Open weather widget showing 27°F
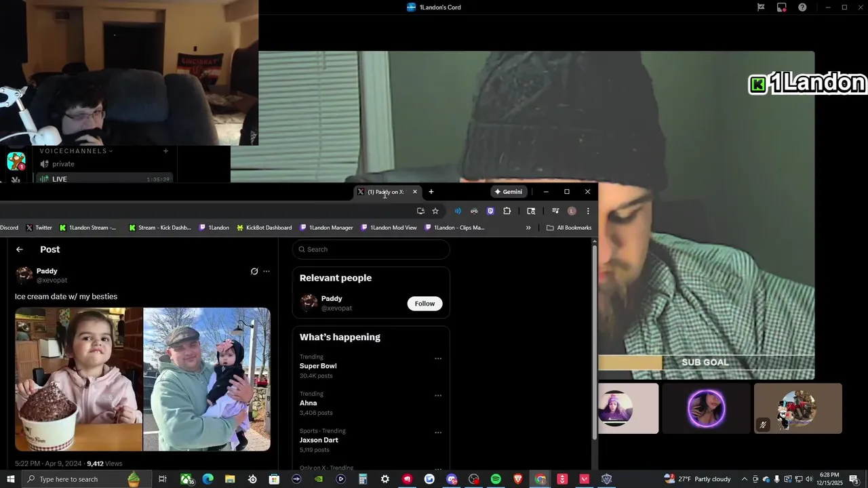This screenshot has width=868, height=488. pos(698,479)
